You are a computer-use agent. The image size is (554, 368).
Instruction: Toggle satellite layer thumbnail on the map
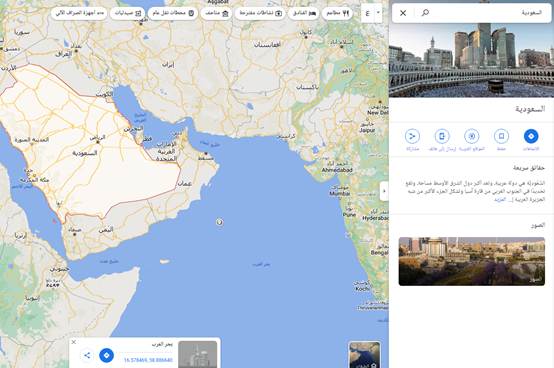pyautogui.click(x=364, y=355)
